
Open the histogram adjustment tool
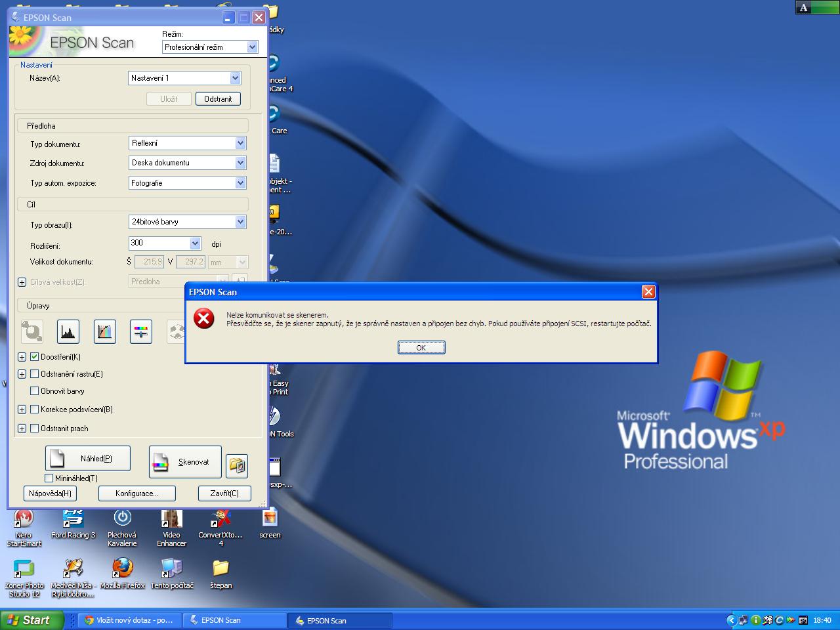click(x=68, y=331)
